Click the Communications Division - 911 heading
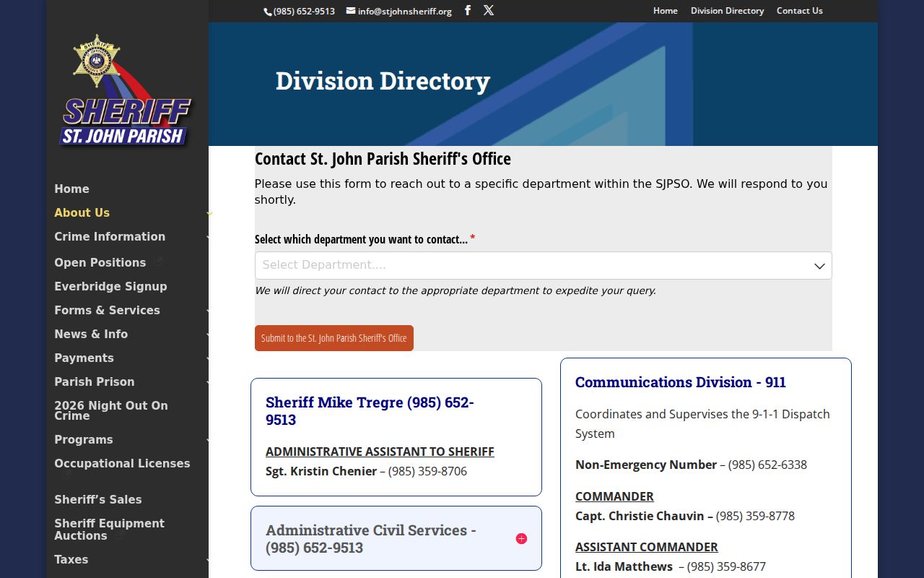This screenshot has width=924, height=578. pyautogui.click(x=681, y=382)
